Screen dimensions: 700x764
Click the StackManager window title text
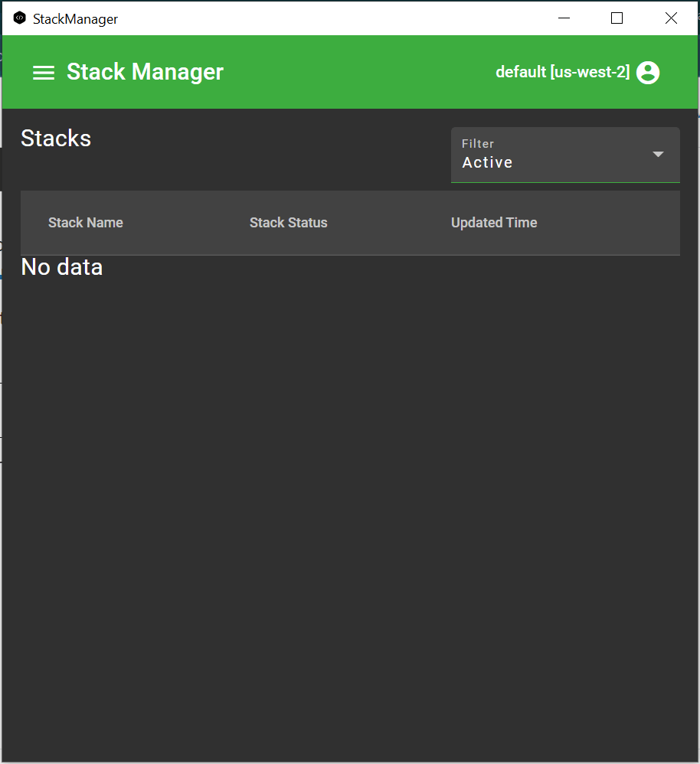75,19
